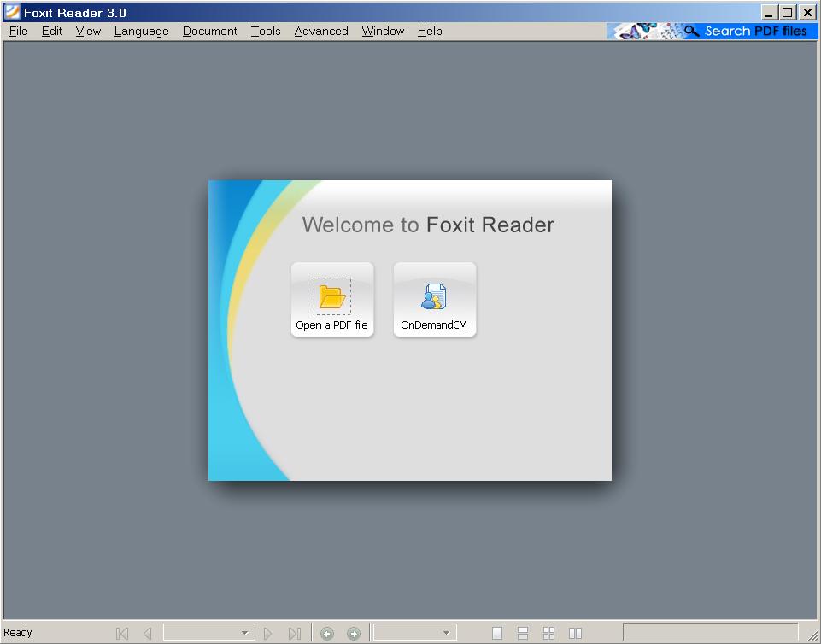Toggle continuous facing layout mode
This screenshot has height=644, width=821.
[548, 633]
